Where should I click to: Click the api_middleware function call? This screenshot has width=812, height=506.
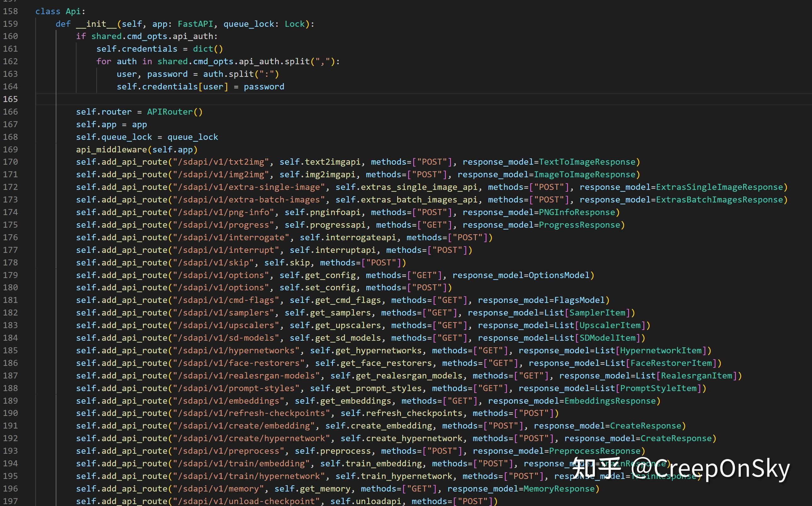click(111, 150)
